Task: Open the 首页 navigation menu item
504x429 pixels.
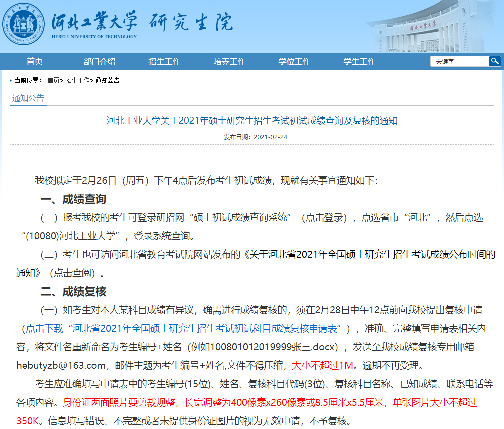Action: tap(35, 62)
